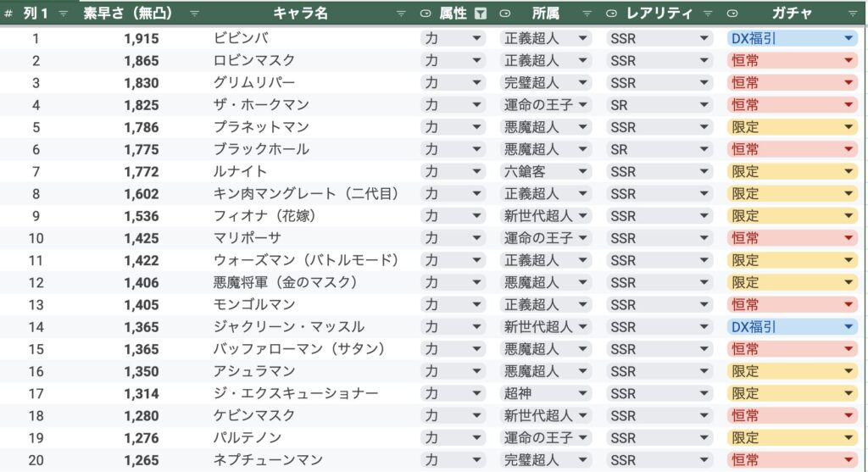Expand DX福引 chip in ジャクリーン・マッスル row
Screen dimensions: 868x472
pyautogui.click(x=793, y=327)
